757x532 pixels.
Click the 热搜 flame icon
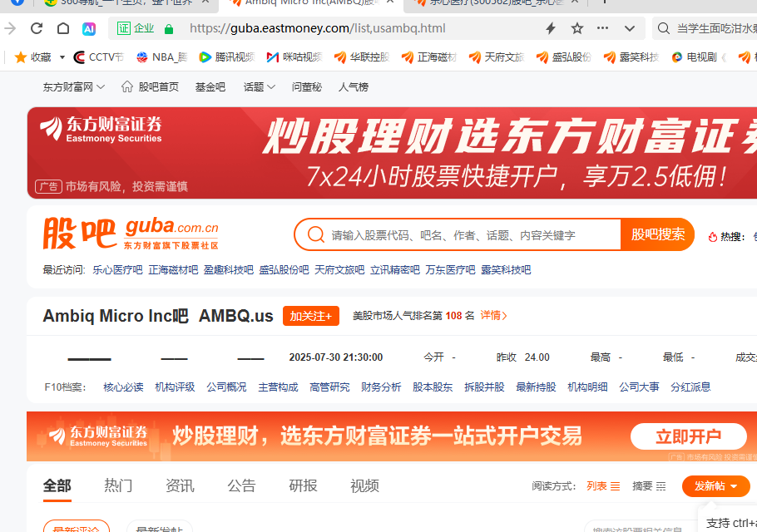(x=713, y=236)
